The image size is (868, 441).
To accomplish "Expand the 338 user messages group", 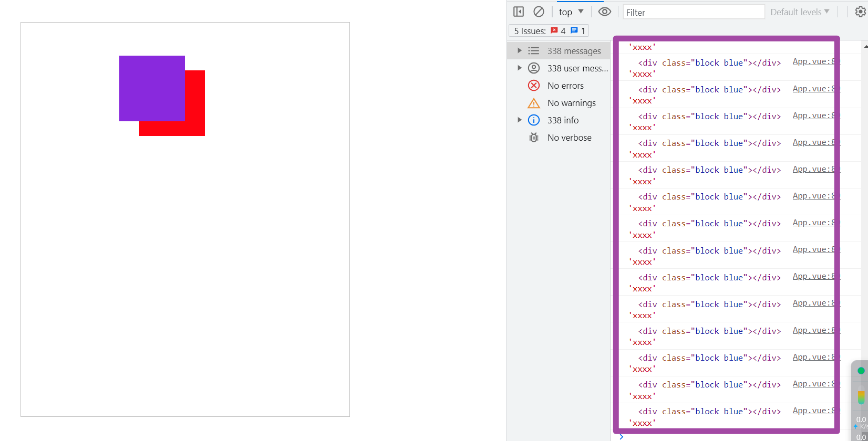I will click(559, 68).
